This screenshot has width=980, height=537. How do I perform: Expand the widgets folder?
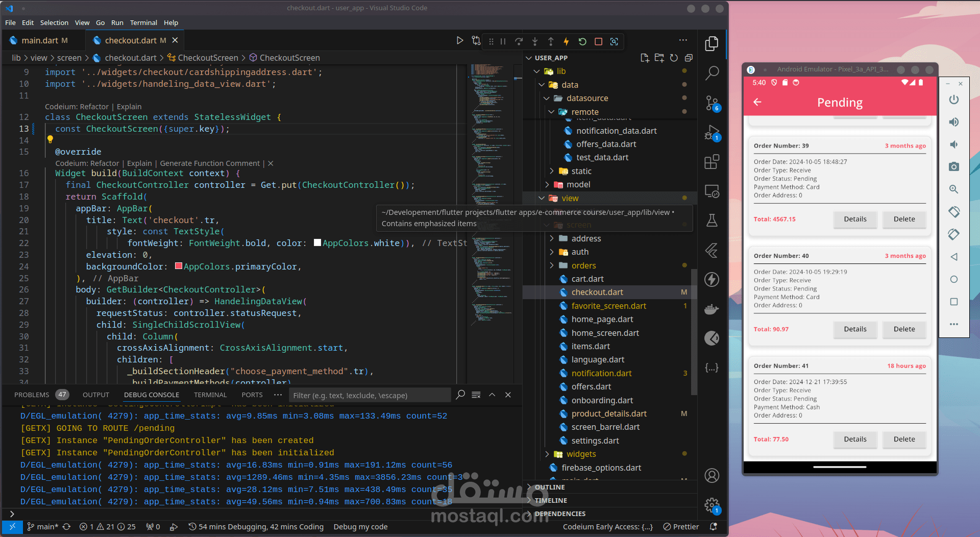(x=547, y=454)
